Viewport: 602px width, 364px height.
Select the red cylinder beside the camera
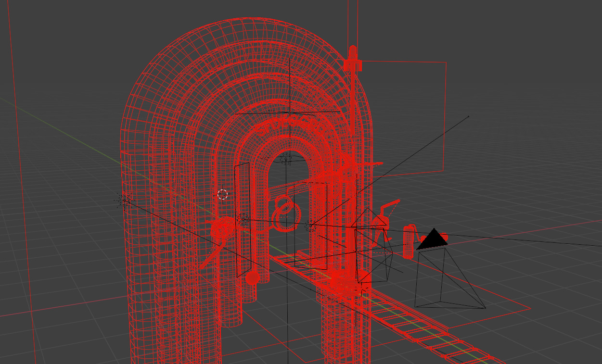pyautogui.click(x=409, y=242)
